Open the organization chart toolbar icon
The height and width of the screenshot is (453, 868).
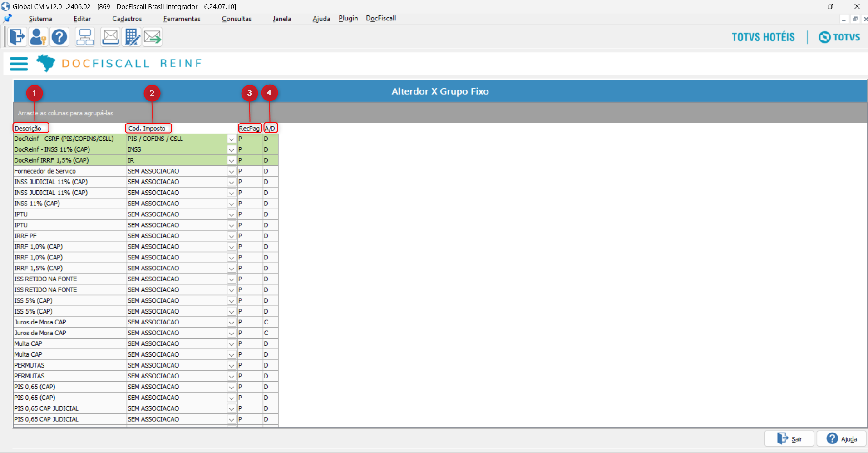[85, 37]
